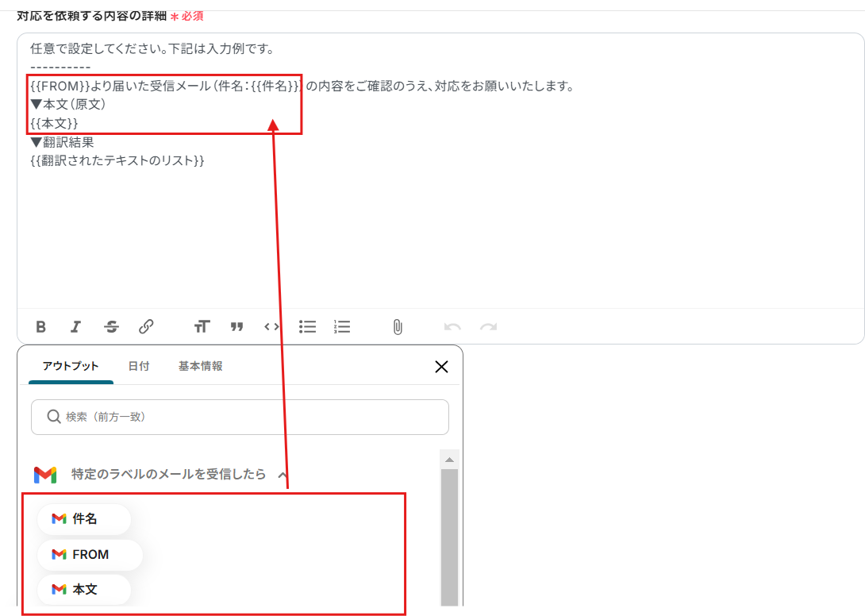Apply strikethrough formatting
The width and height of the screenshot is (865, 616).
111,326
